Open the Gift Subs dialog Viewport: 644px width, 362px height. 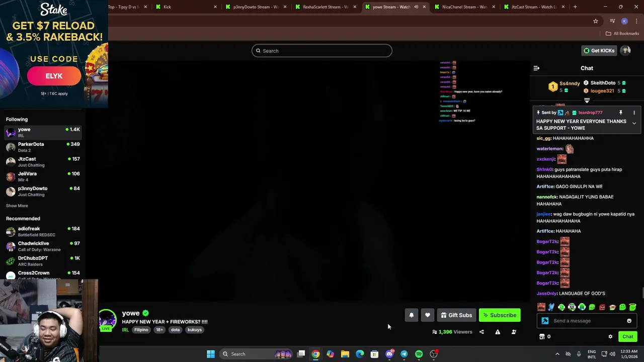tap(456, 315)
